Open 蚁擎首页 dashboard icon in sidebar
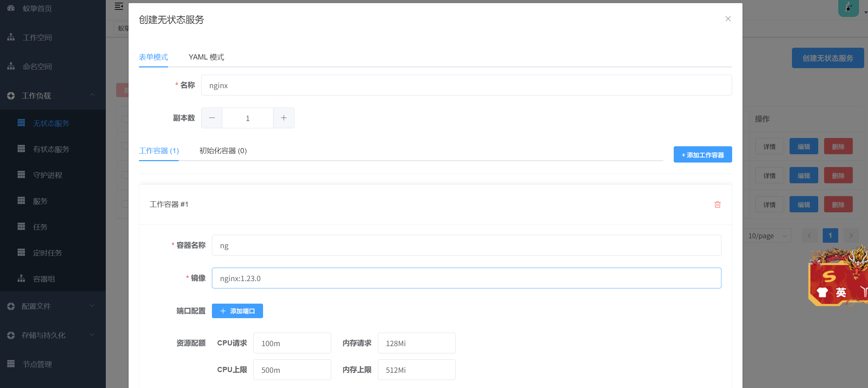 point(11,8)
